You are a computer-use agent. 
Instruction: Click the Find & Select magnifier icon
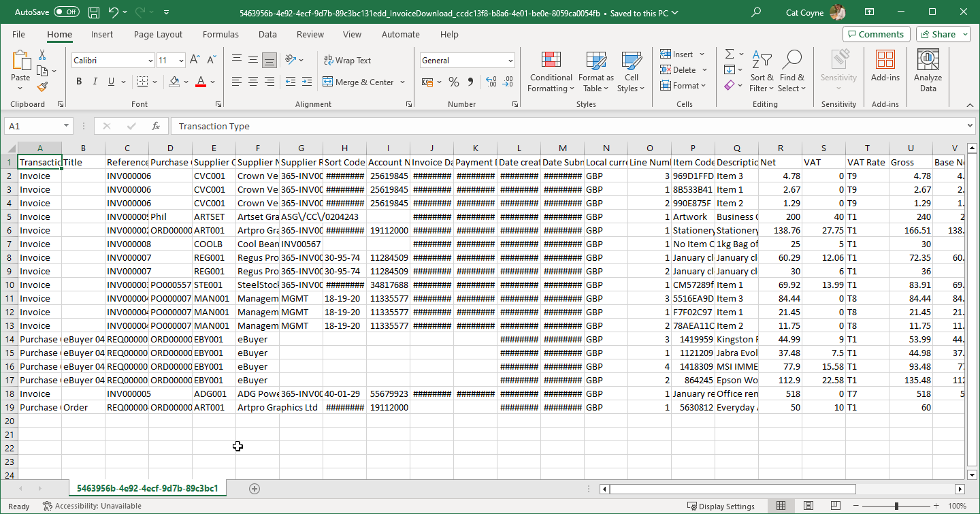(791, 60)
